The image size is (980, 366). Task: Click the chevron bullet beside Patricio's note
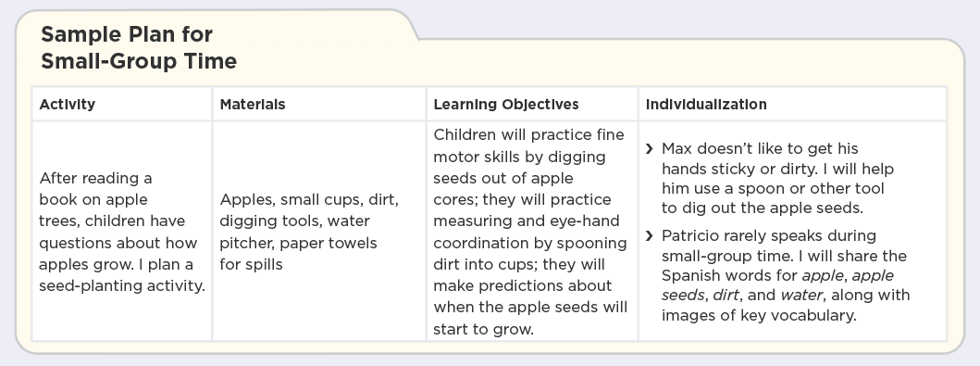coord(650,236)
